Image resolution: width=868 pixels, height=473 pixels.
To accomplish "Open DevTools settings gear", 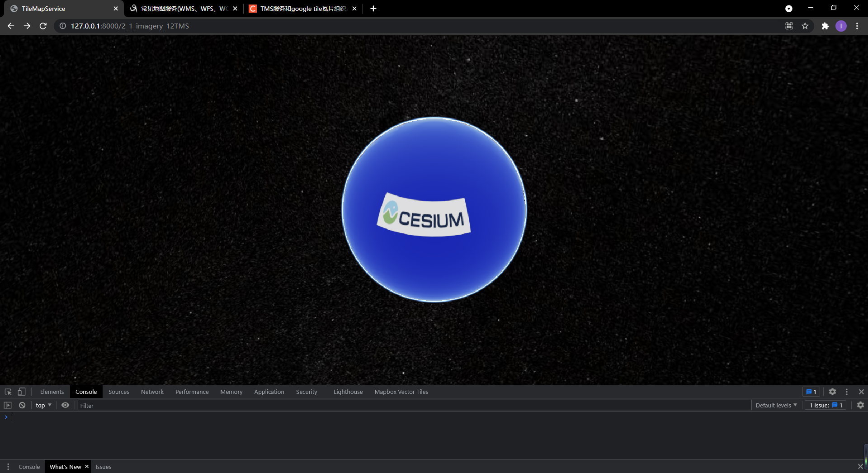I will coord(832,392).
